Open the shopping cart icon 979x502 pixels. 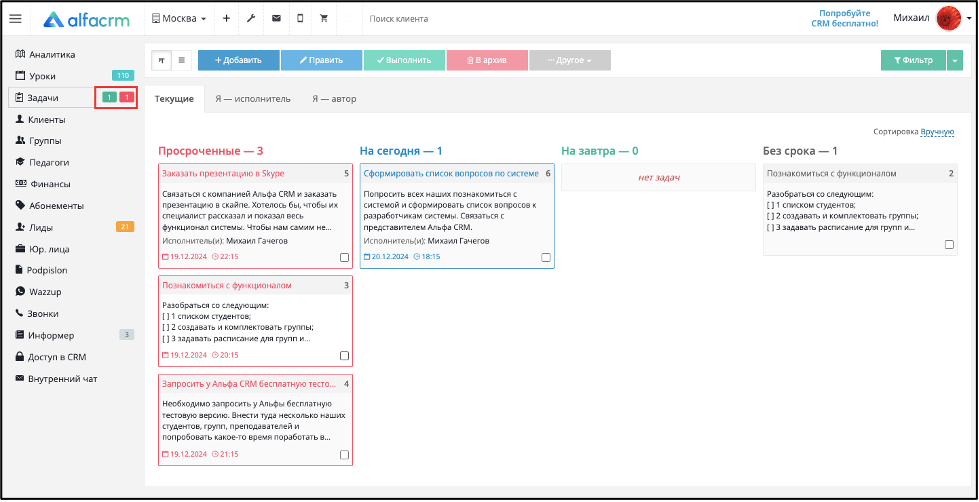coord(324,19)
